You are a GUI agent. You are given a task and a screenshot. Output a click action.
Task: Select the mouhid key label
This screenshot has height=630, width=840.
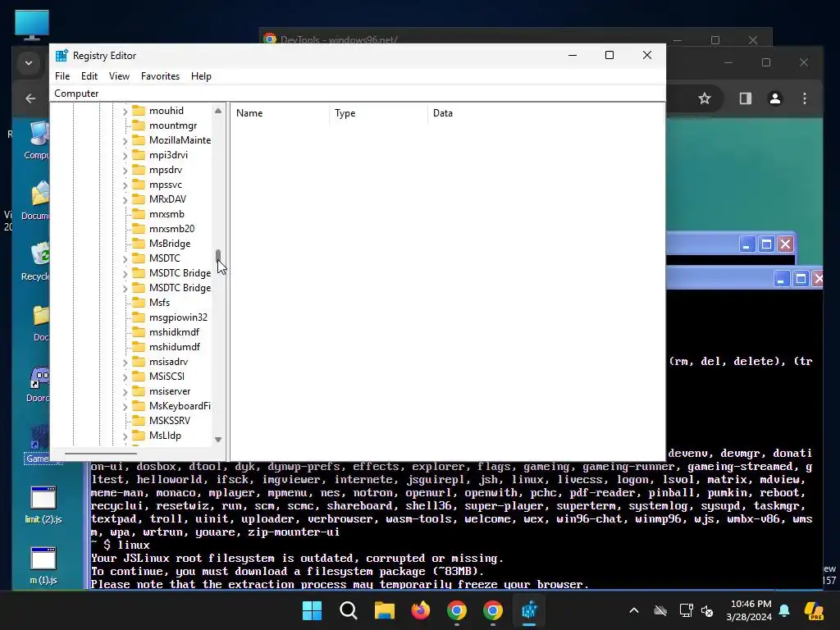166,111
